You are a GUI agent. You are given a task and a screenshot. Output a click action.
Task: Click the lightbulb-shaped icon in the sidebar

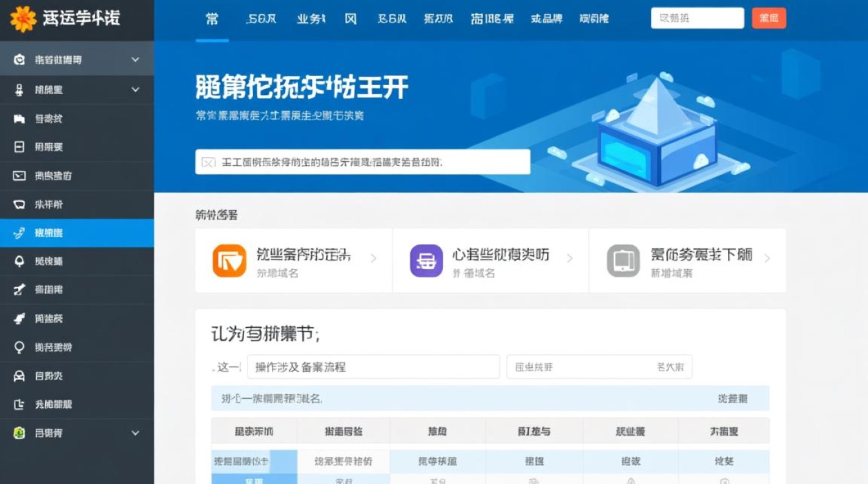coord(19,347)
